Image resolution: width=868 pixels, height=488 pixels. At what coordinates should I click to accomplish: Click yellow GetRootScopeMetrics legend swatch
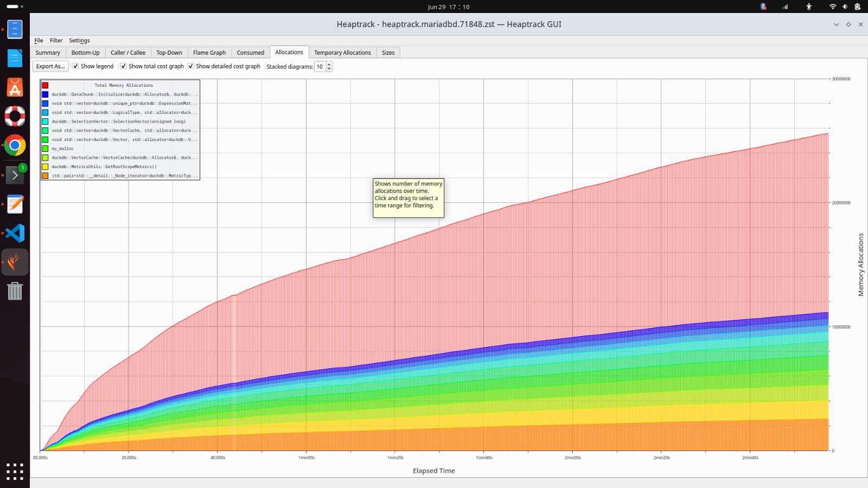tap(45, 166)
